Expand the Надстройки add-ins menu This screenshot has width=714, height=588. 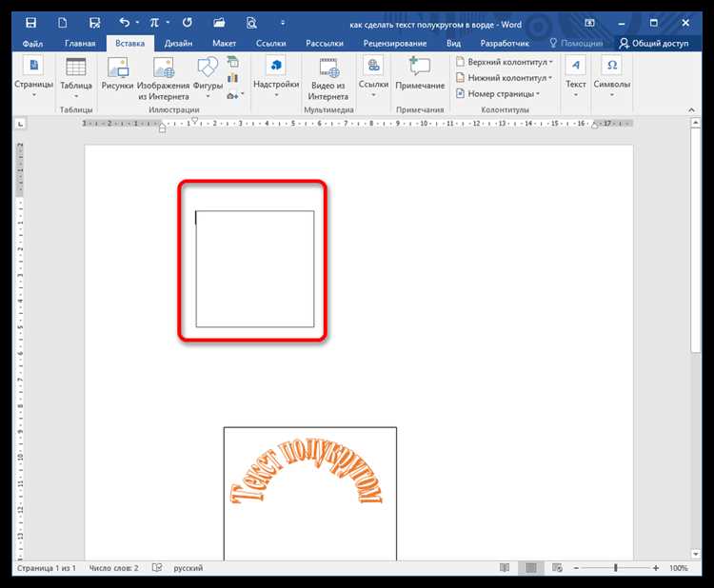click(x=276, y=76)
